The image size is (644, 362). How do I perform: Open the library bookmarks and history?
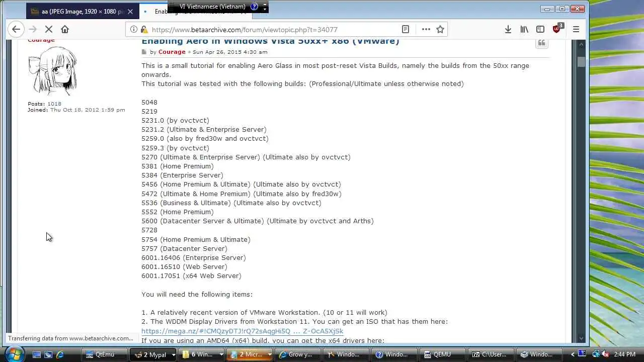(524, 29)
